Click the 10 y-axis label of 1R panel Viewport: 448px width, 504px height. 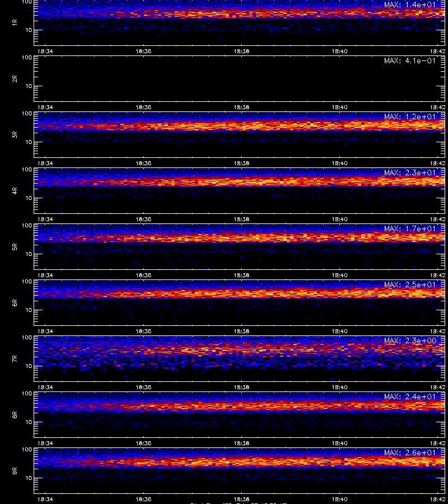pos(29,30)
